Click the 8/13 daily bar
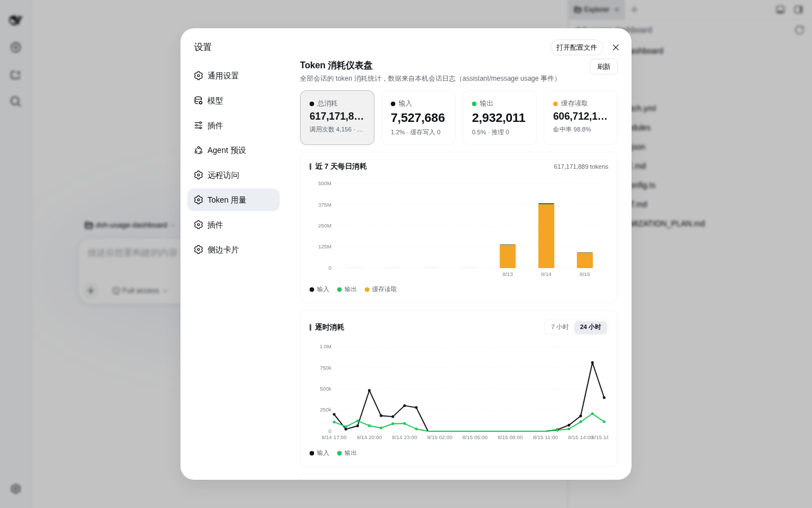Image resolution: width=812 pixels, height=508 pixels. pos(507,256)
